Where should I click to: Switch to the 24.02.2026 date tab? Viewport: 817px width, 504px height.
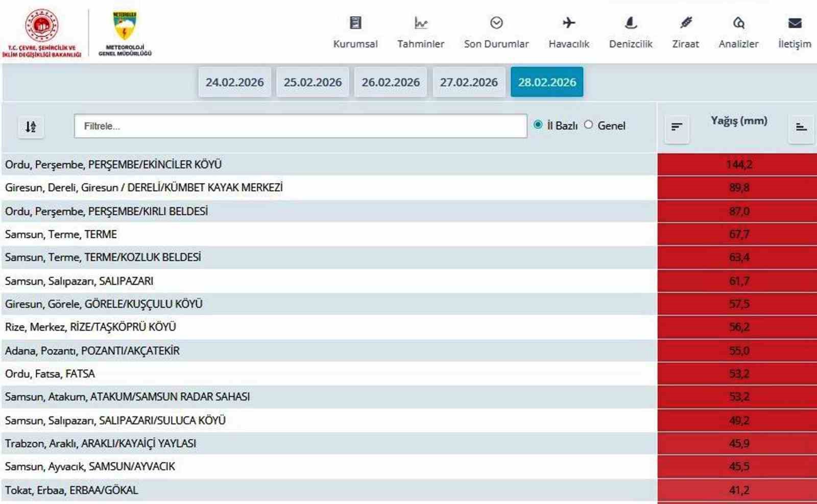tap(235, 82)
